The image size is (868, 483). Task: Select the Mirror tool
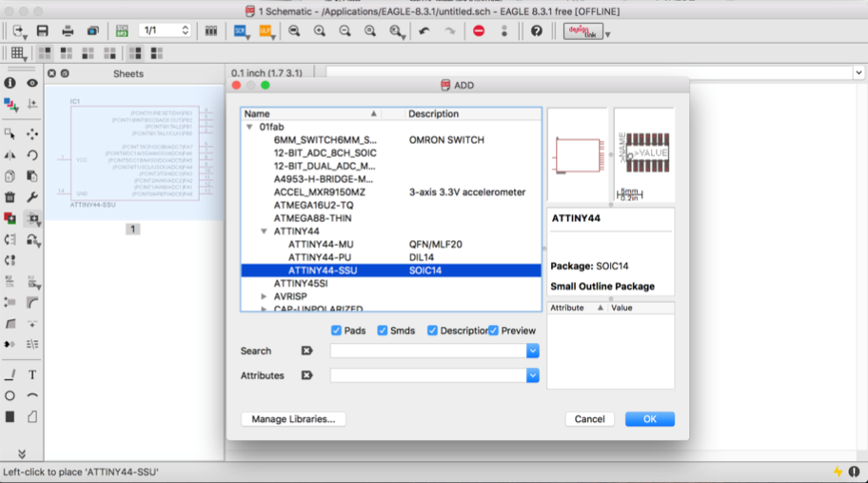pos(10,155)
